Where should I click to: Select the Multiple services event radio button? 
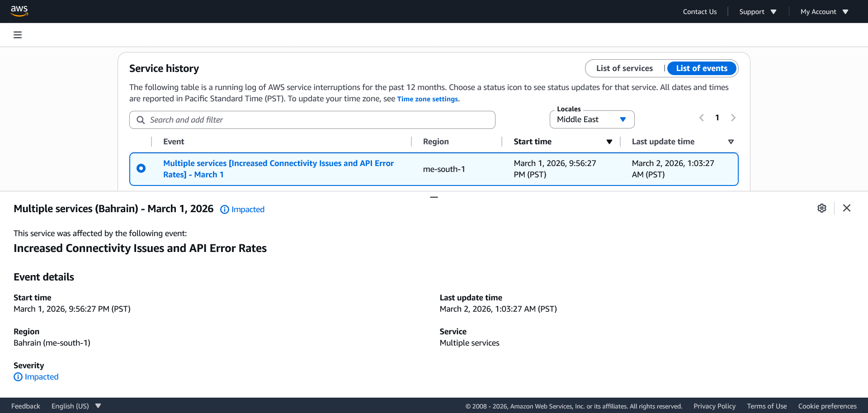coord(141,168)
